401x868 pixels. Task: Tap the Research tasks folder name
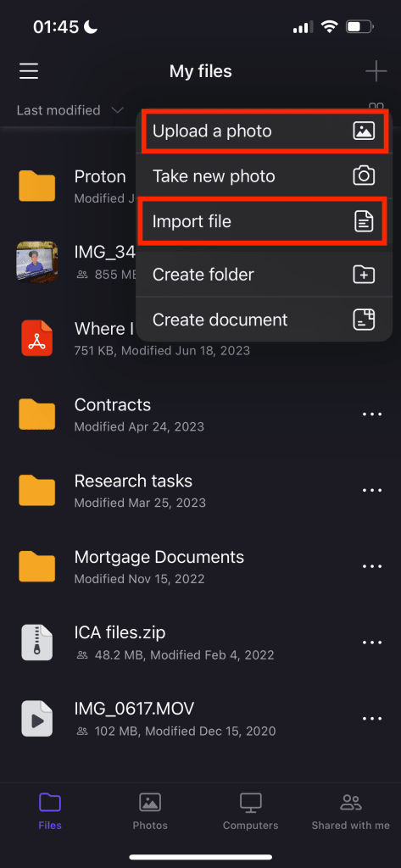(x=133, y=481)
